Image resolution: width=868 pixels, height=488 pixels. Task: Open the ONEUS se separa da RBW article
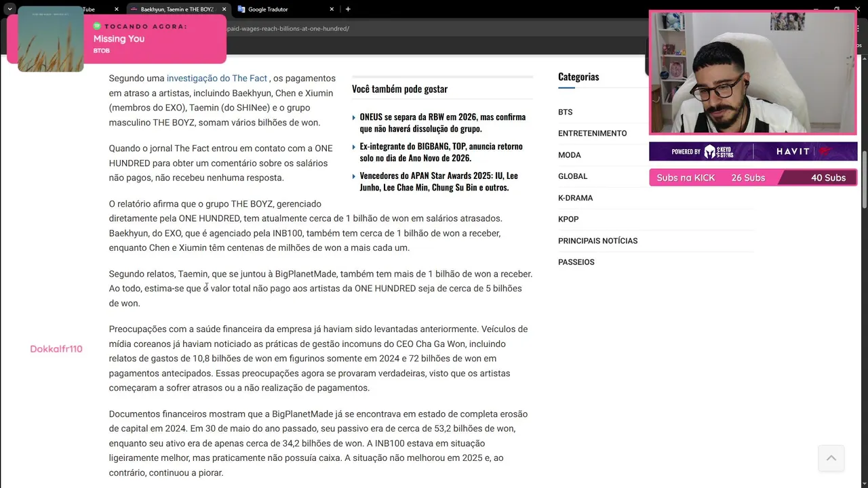coord(442,123)
